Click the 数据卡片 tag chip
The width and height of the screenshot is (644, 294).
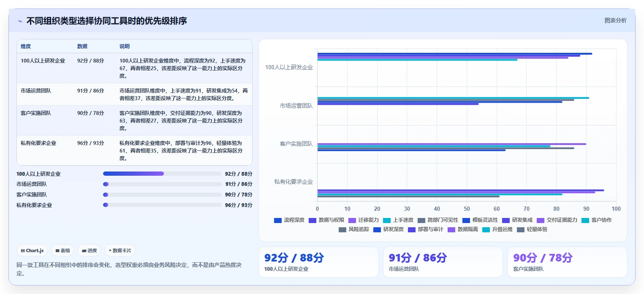tap(120, 250)
